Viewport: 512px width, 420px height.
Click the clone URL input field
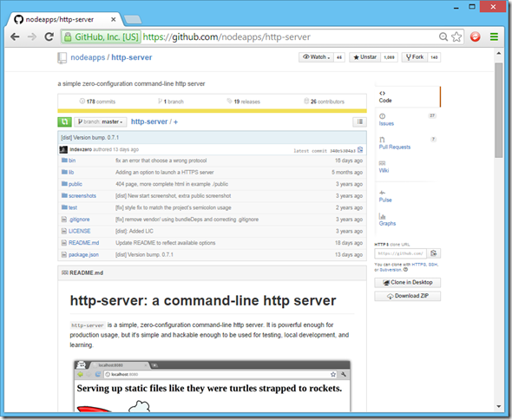pyautogui.click(x=401, y=253)
